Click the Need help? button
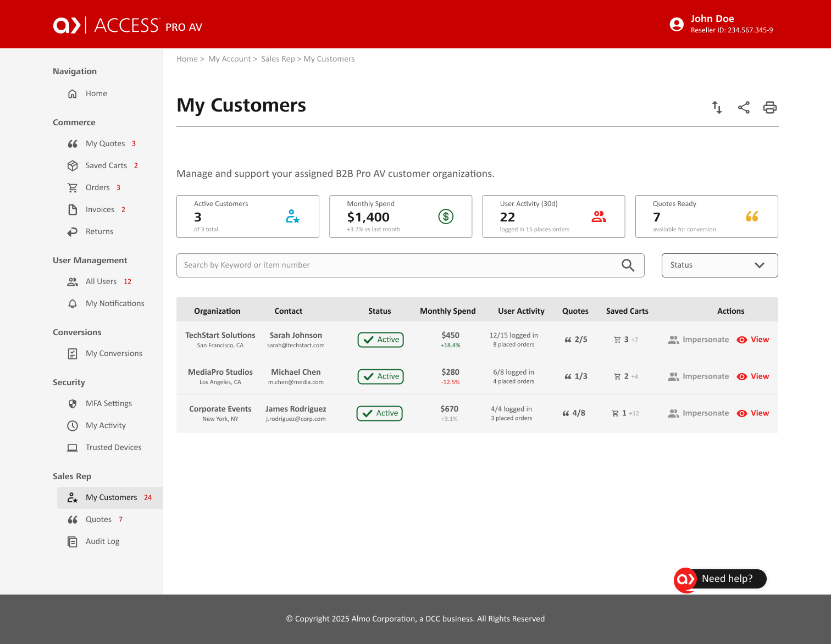The width and height of the screenshot is (831, 644). [x=721, y=579]
